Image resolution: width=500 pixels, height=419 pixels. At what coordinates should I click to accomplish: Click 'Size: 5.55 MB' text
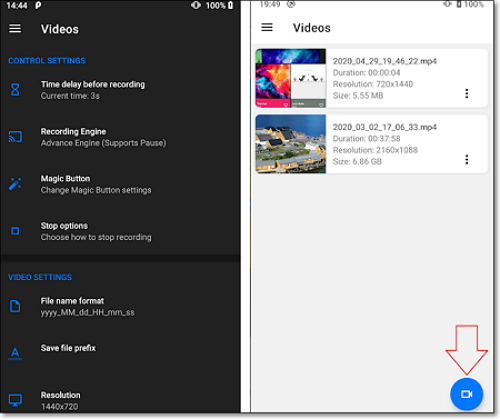click(x=358, y=96)
